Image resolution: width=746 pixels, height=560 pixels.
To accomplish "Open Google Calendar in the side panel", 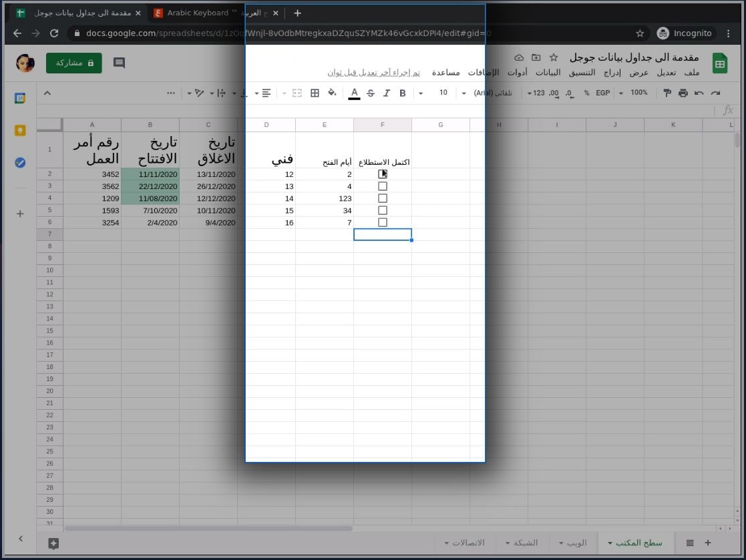I will click(x=20, y=98).
